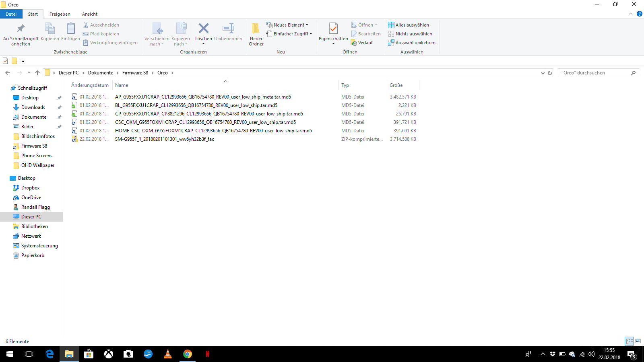Screen dimensions: 644x362
Task: Sort by the Größe column header
Action: click(x=402, y=85)
